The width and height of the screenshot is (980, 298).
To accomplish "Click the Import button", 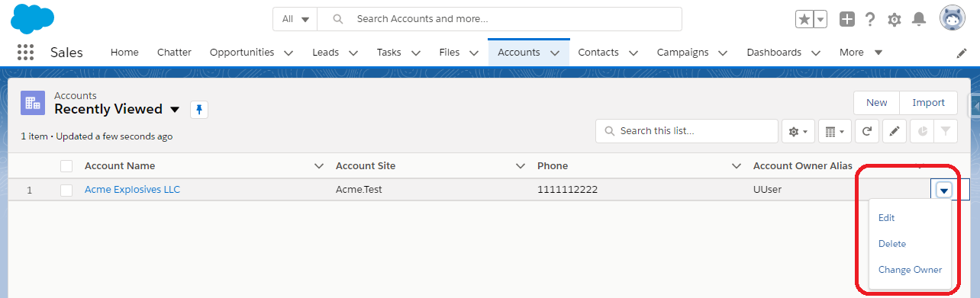I will [x=929, y=103].
